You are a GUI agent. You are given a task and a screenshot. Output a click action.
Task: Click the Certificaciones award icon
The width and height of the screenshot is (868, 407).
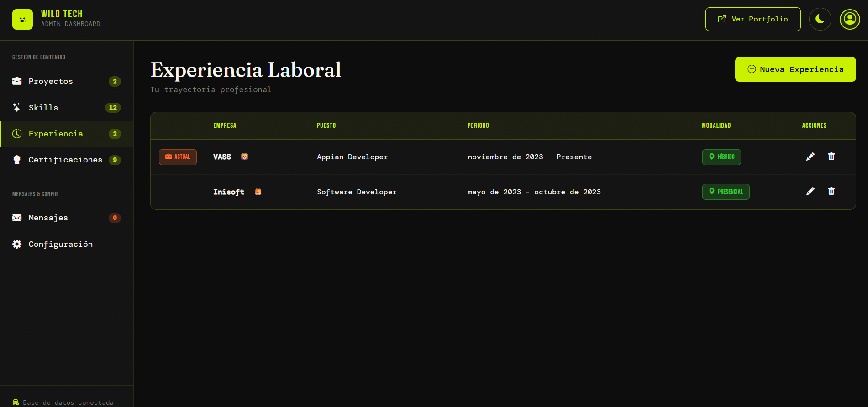tap(17, 160)
